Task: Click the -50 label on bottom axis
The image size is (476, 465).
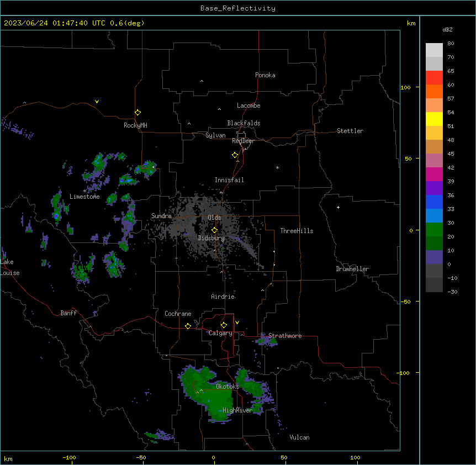Action: [x=141, y=457]
